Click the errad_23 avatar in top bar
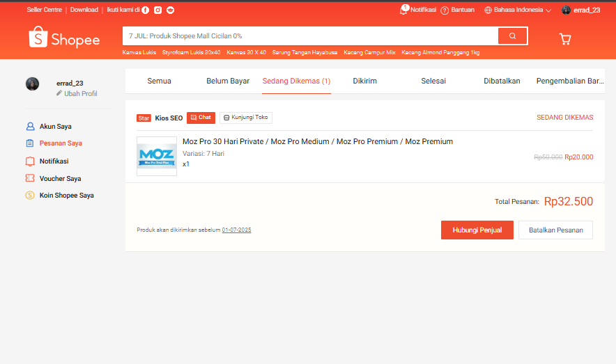 coord(566,10)
